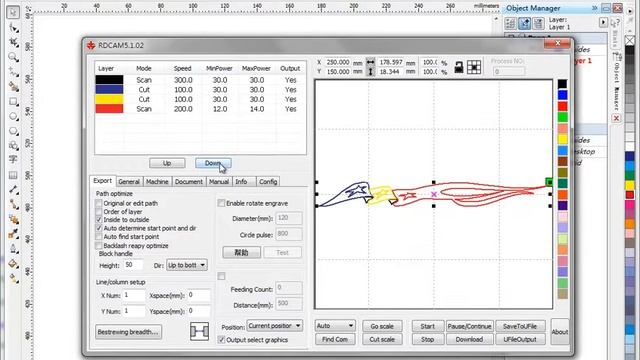The height and width of the screenshot is (360, 640).
Task: Click the SaveToUFile button
Action: [x=520, y=326]
